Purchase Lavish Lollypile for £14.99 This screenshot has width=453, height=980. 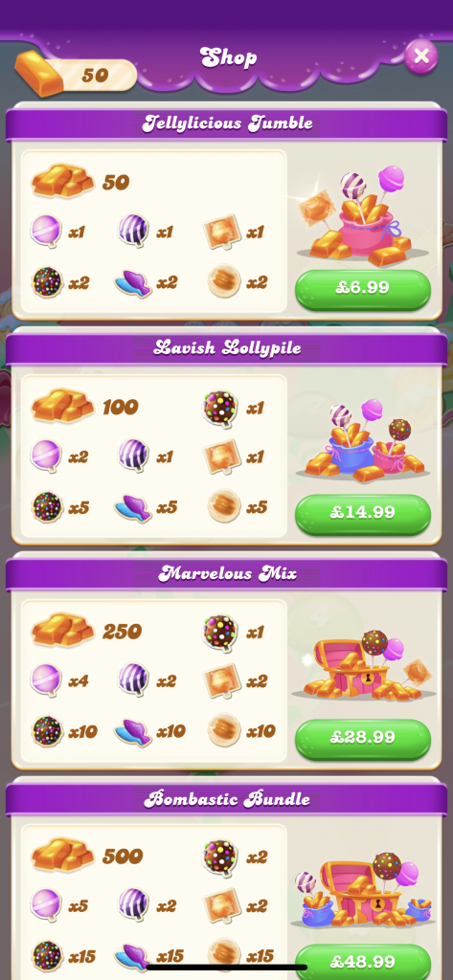(363, 514)
